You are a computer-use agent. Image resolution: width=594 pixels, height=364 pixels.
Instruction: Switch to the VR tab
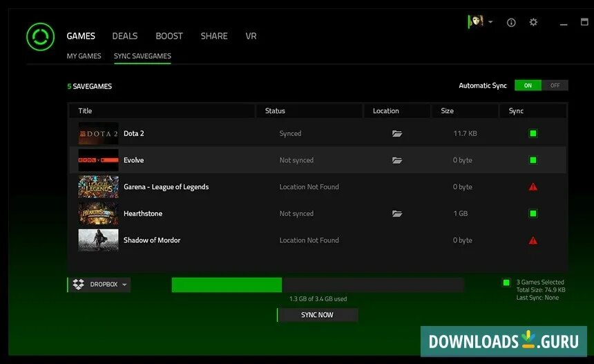click(251, 36)
